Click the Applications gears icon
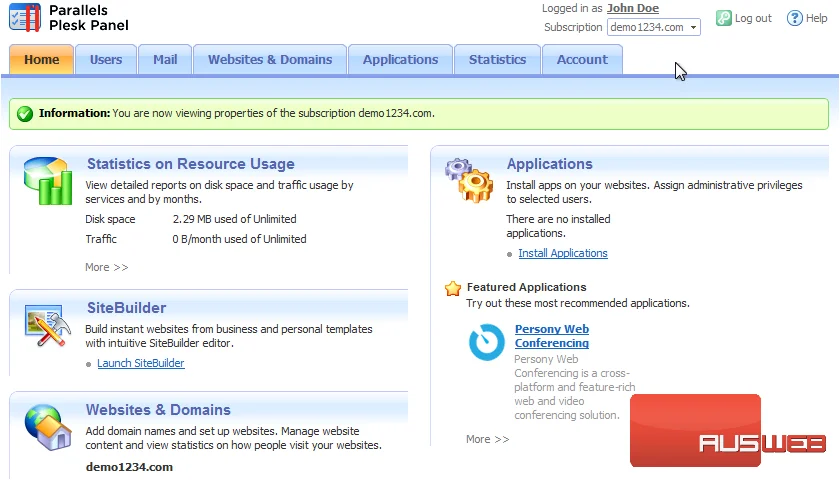This screenshot has width=840, height=480. [x=469, y=181]
